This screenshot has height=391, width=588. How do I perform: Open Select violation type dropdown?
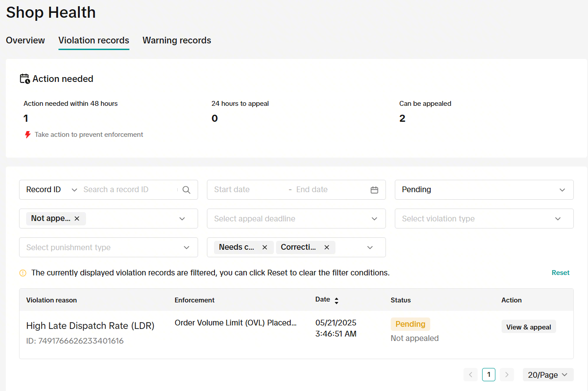(x=484, y=219)
